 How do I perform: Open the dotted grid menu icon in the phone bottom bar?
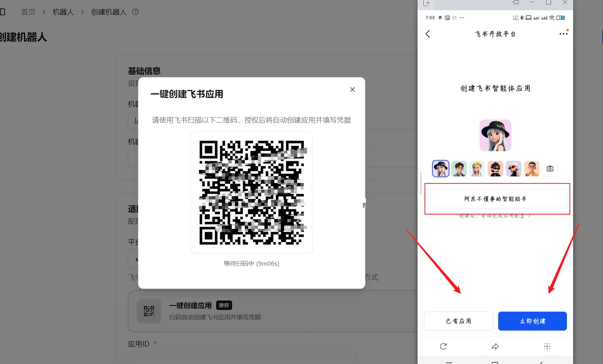(547, 346)
